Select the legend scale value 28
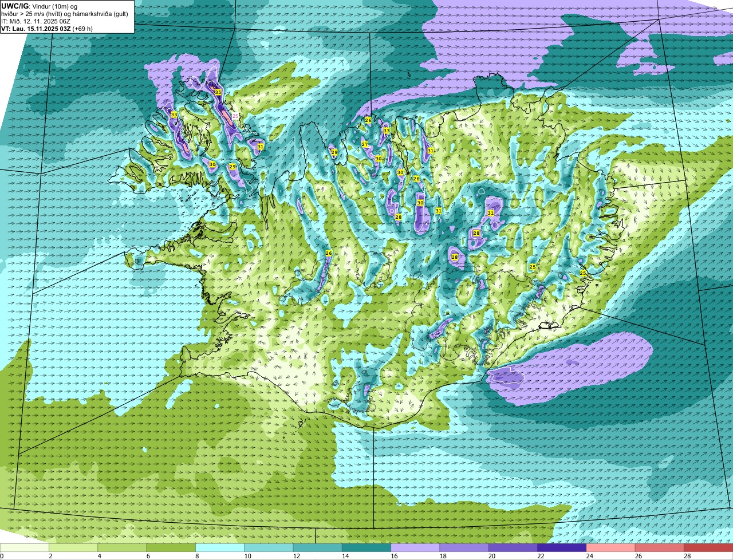The image size is (733, 560). [x=687, y=556]
